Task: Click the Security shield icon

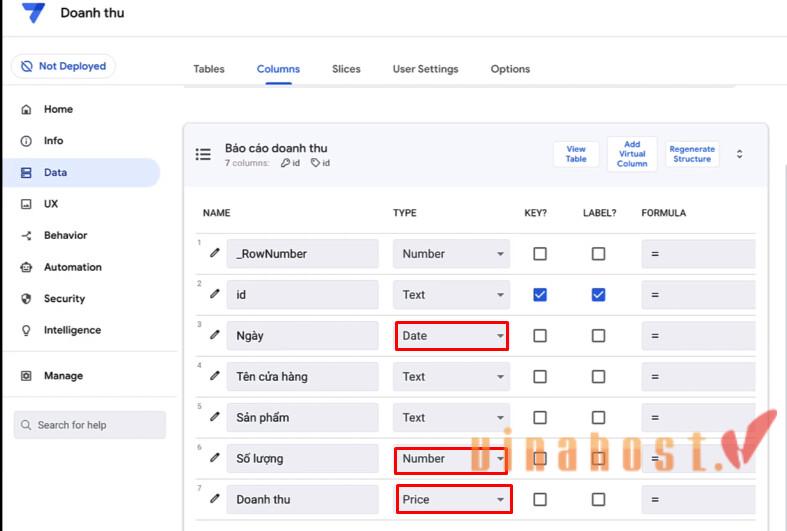Action: point(26,299)
